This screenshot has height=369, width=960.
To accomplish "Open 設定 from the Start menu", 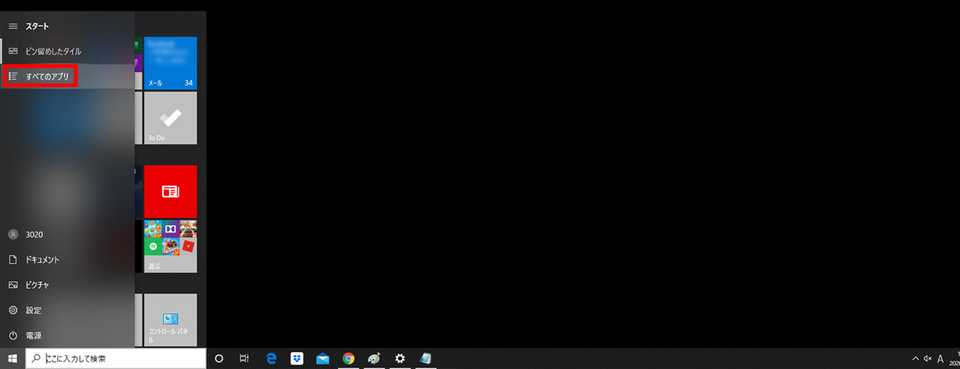I will click(x=67, y=310).
